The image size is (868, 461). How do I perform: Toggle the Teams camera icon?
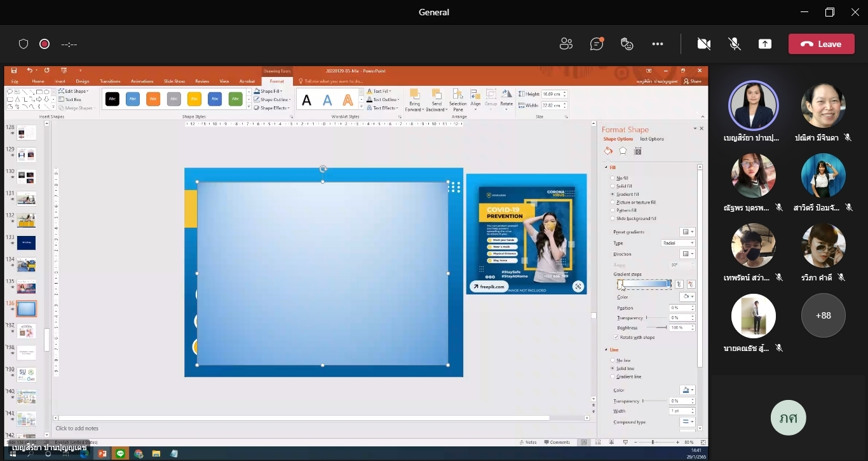click(x=703, y=44)
